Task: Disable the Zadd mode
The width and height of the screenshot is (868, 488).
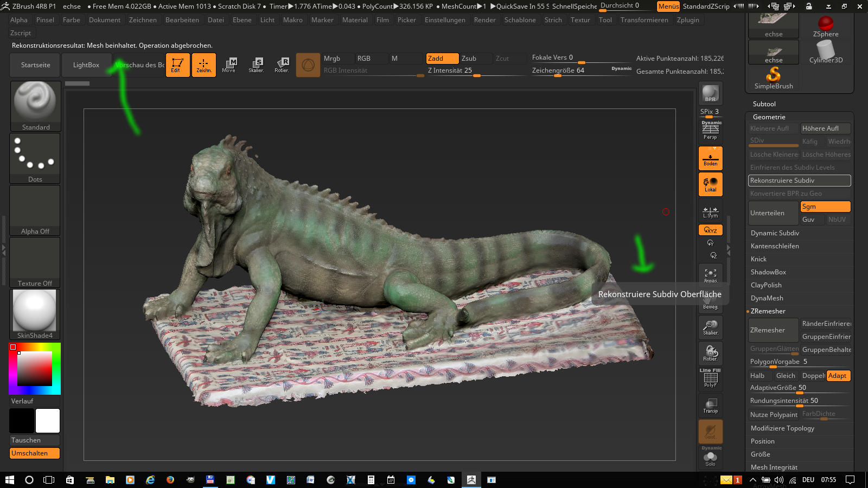Action: (x=442, y=59)
